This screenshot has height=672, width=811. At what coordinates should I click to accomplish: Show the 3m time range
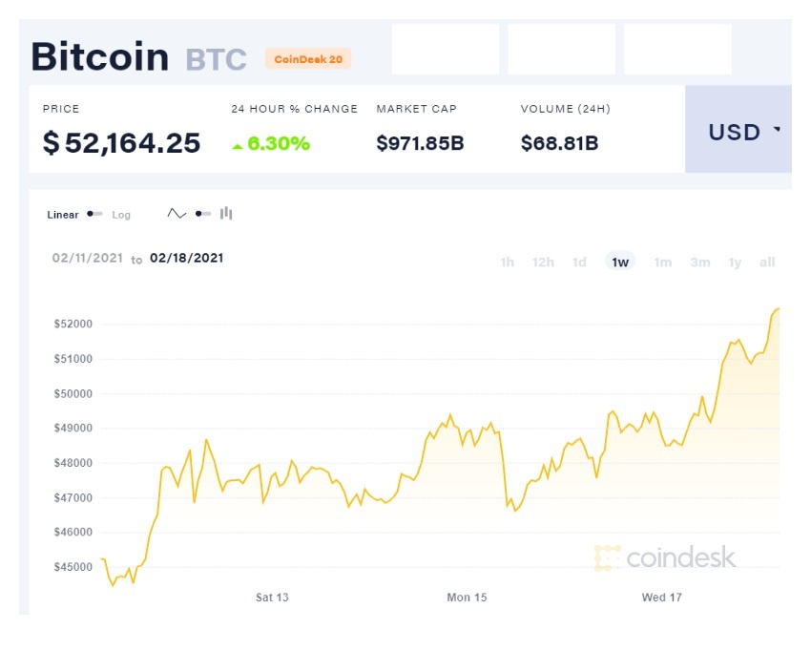point(700,262)
